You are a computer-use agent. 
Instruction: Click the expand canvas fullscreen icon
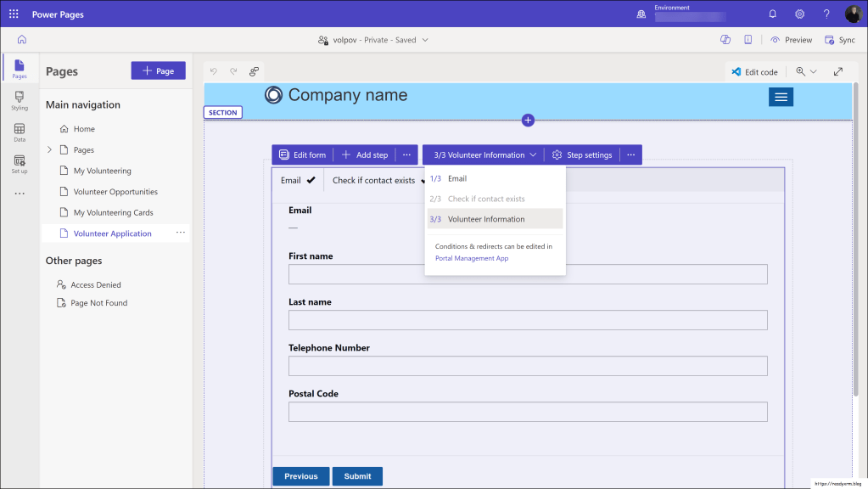838,72
